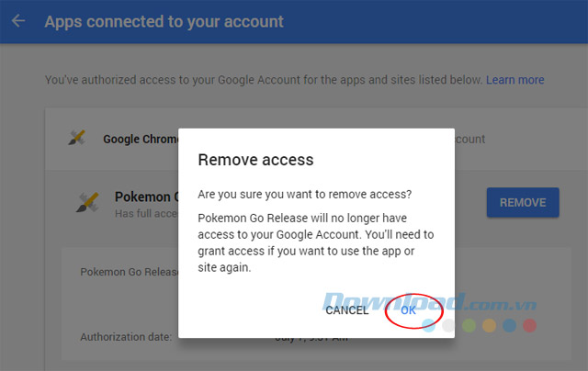
Task: Go back using the header arrow
Action: pos(18,20)
